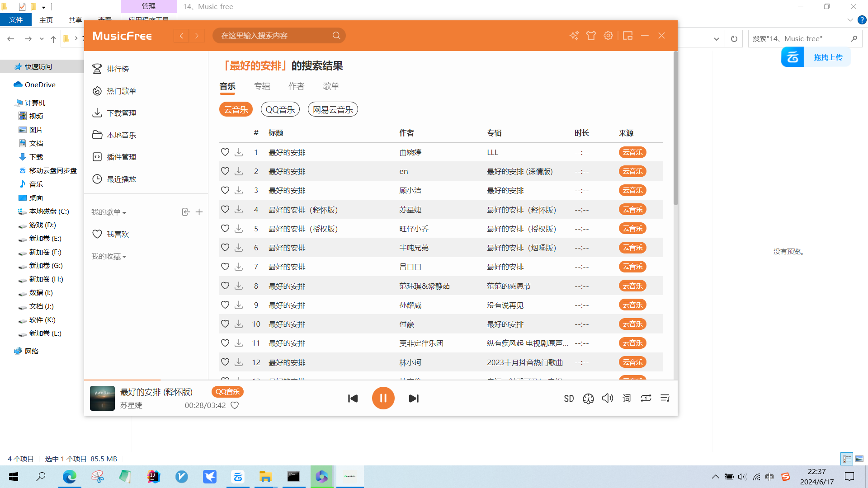Download song number 3 by 顾小洁
This screenshot has width=868, height=488.
(239, 190)
